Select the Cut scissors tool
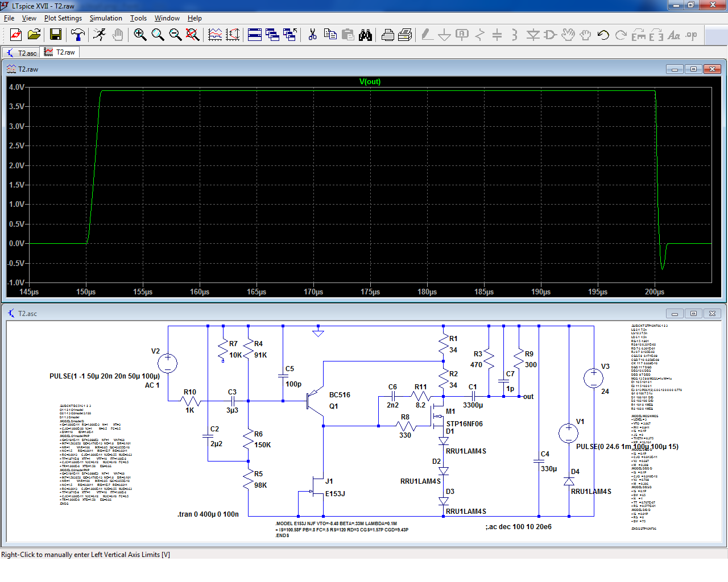728x582 pixels. point(312,35)
